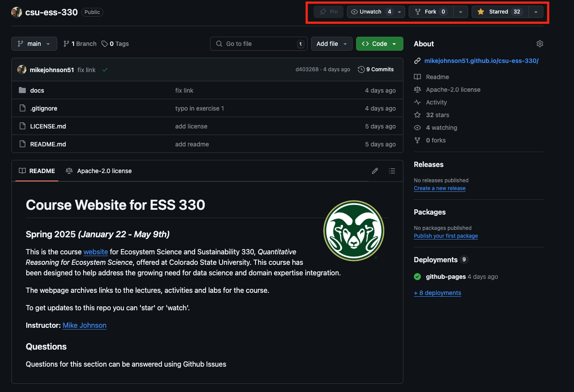574x392 pixels.
Task: Show + 8 deployments
Action: 437,293
